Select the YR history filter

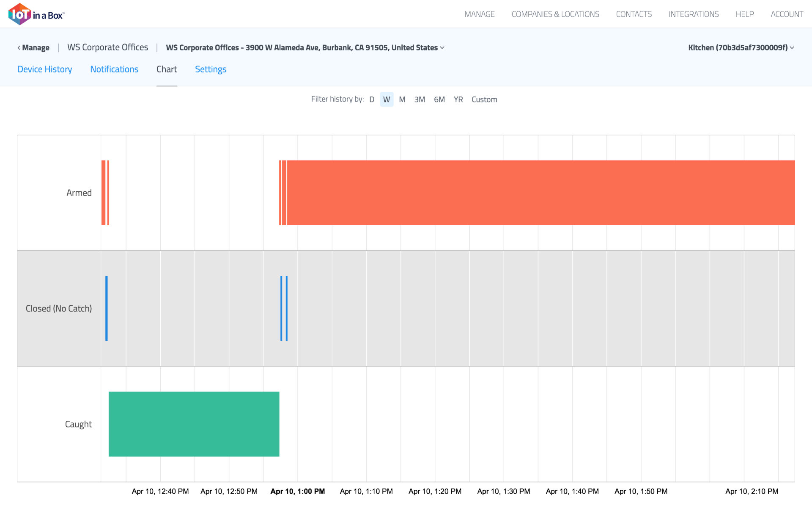click(x=458, y=99)
